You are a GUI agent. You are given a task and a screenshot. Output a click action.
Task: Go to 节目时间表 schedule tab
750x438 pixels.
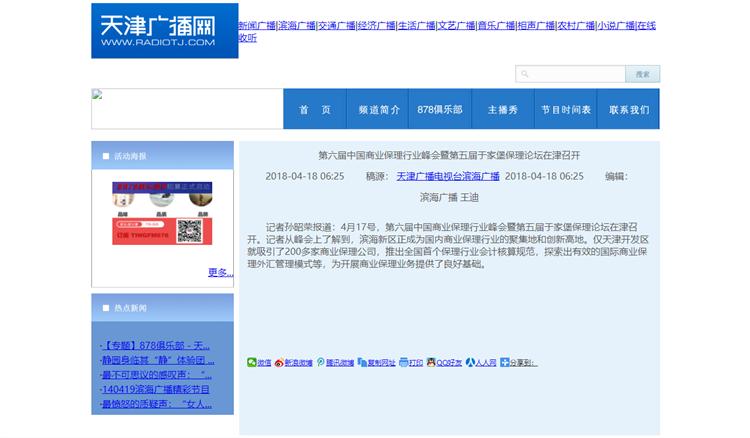[566, 110]
